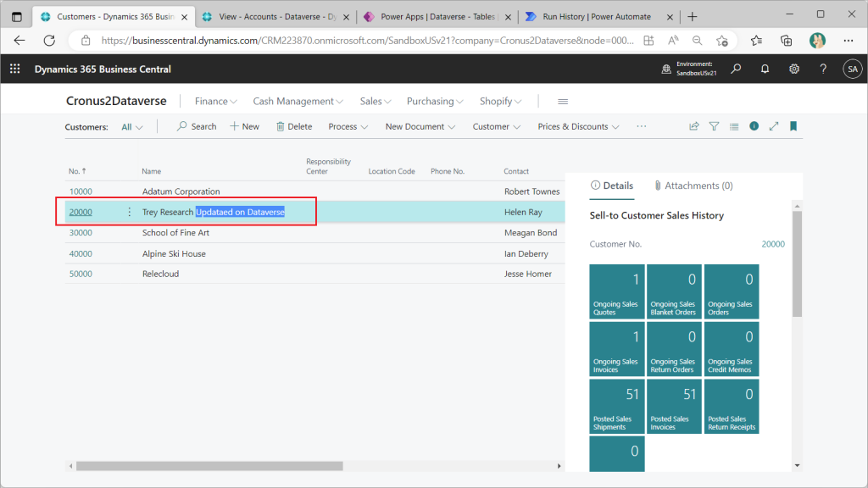Open the Posted Sales Shipments tile
This screenshot has width=868, height=488.
pyautogui.click(x=617, y=407)
